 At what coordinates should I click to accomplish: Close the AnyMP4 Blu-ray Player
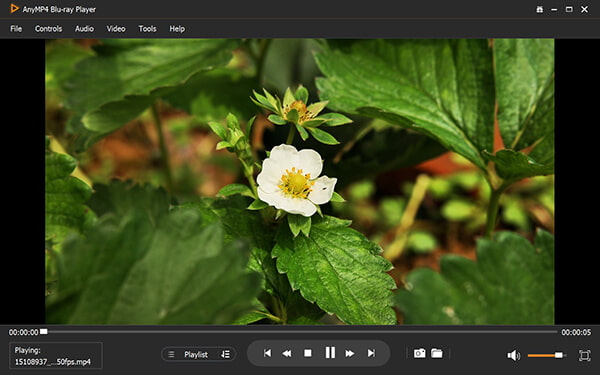coord(584,10)
